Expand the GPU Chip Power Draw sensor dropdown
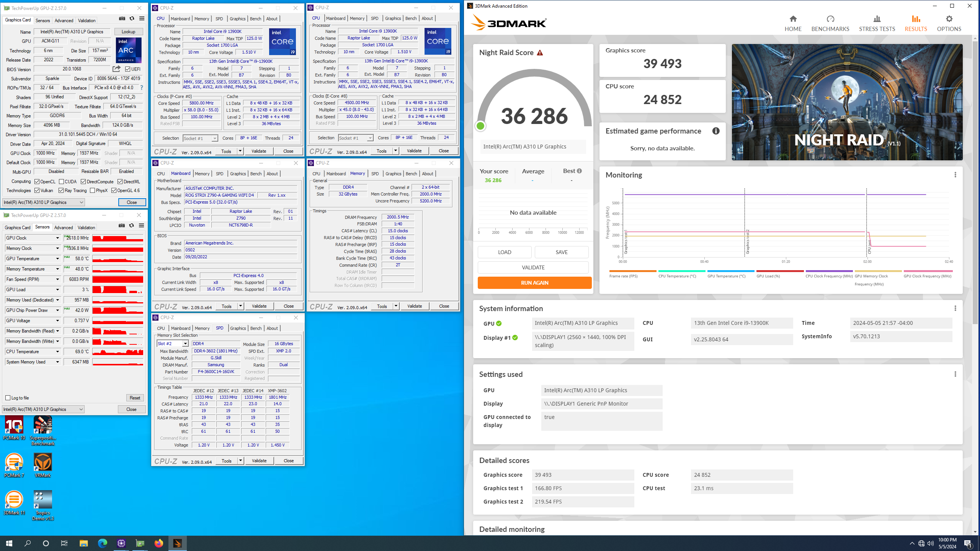This screenshot has height=551, width=980. (x=58, y=310)
